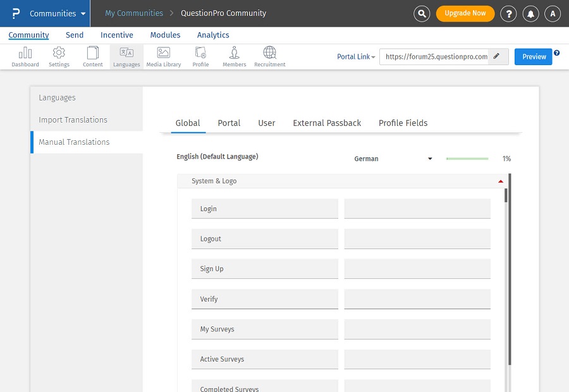Open the Dashboard icon in toolbar
Image resolution: width=569 pixels, height=392 pixels.
point(25,56)
